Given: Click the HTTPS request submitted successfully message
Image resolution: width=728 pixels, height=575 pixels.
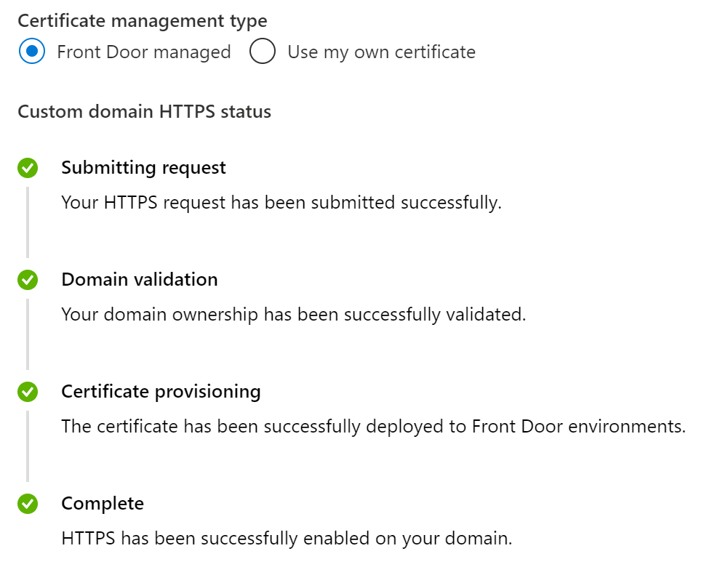Looking at the screenshot, I should click(281, 203).
